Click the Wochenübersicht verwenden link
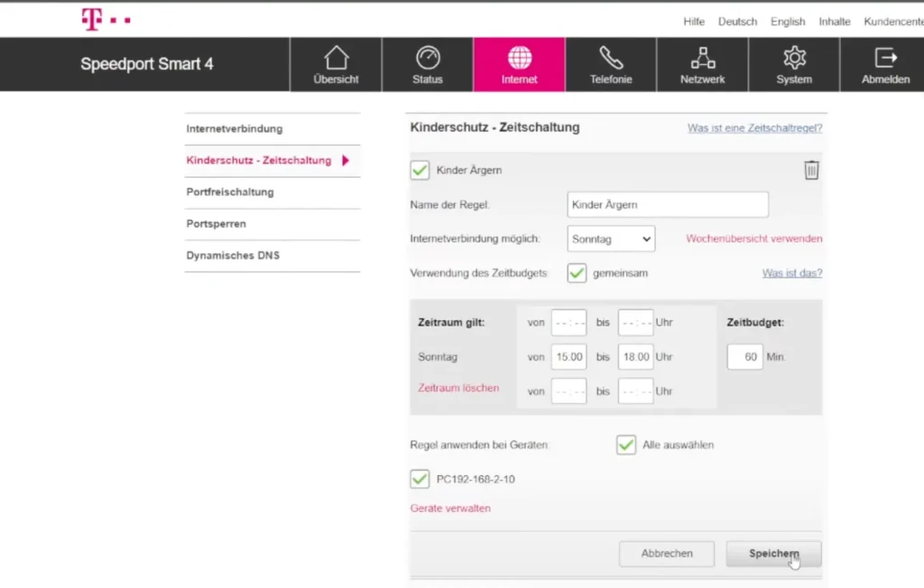924x588 pixels. pyautogui.click(x=753, y=239)
